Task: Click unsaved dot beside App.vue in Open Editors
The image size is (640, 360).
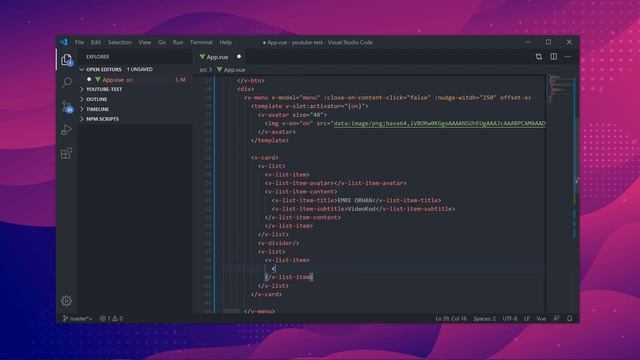Action: click(89, 80)
